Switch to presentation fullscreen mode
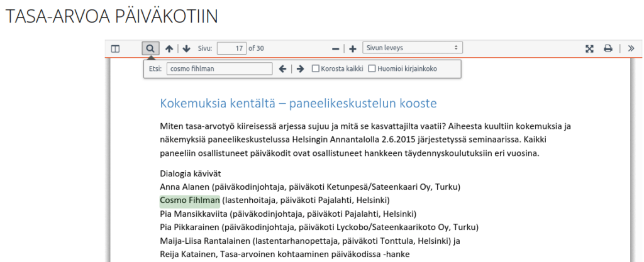The image size is (644, 262). tap(590, 48)
